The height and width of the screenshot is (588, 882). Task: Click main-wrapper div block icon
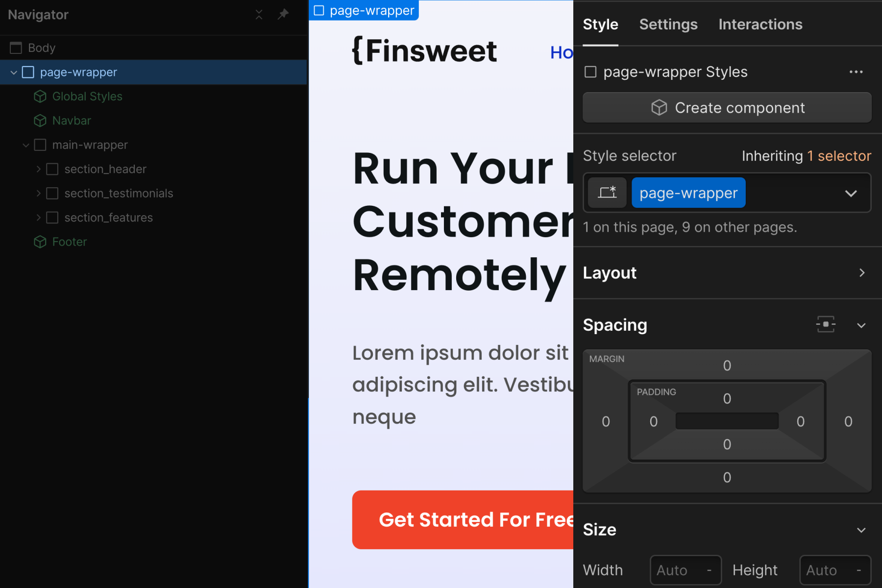(40, 145)
